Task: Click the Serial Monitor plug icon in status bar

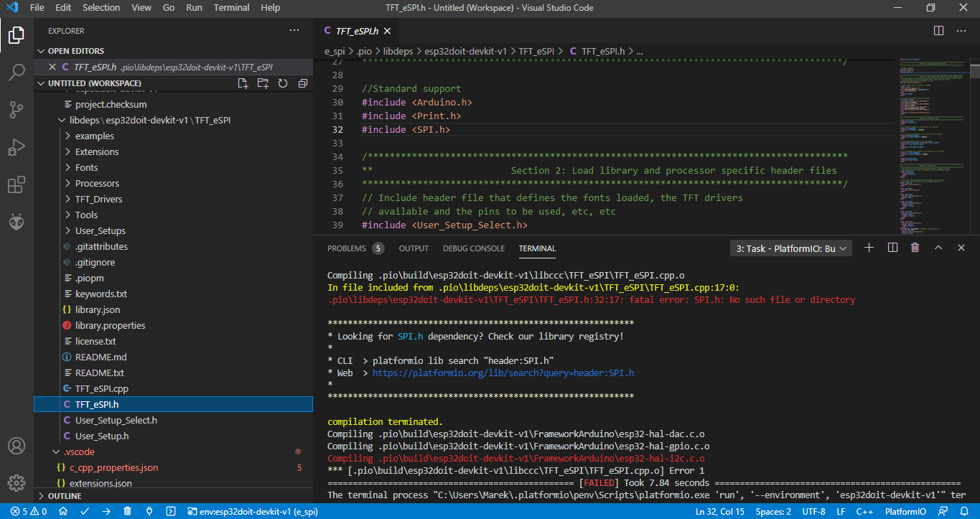Action: [149, 511]
